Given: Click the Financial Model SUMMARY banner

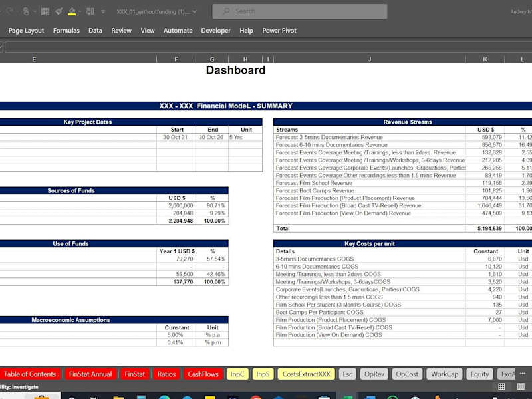Looking at the screenshot, I should point(226,106).
